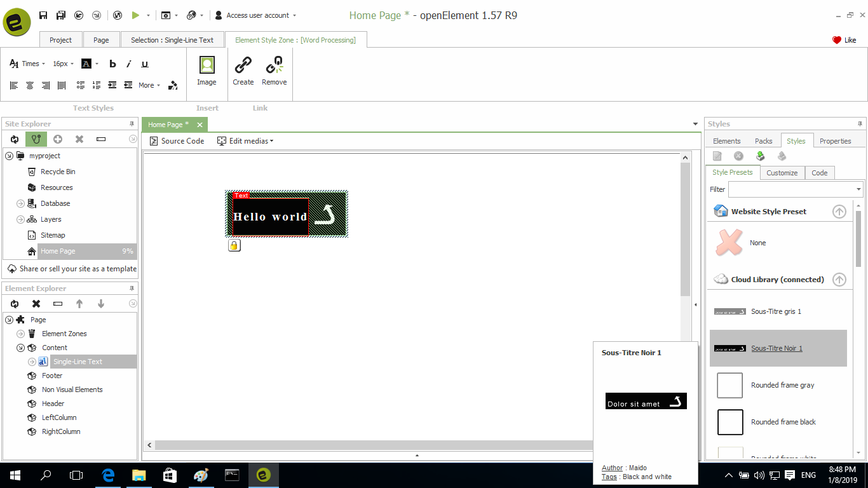Click the Create link icon

(x=243, y=65)
